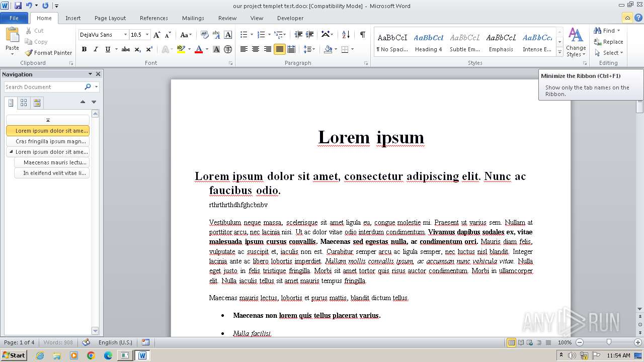Minimize the ribbon with caret button
The width and height of the screenshot is (644, 362).
tap(627, 18)
